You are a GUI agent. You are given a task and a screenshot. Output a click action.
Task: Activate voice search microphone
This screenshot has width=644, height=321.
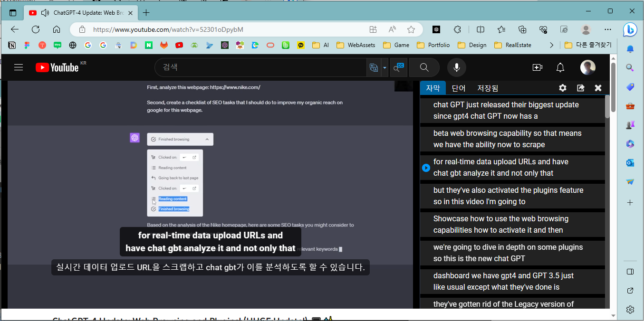point(456,67)
